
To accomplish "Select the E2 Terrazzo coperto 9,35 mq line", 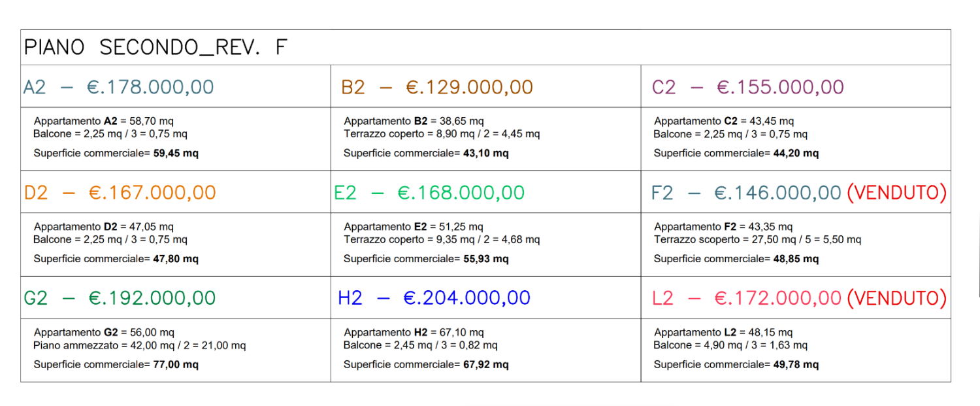I will pyautogui.click(x=442, y=240).
